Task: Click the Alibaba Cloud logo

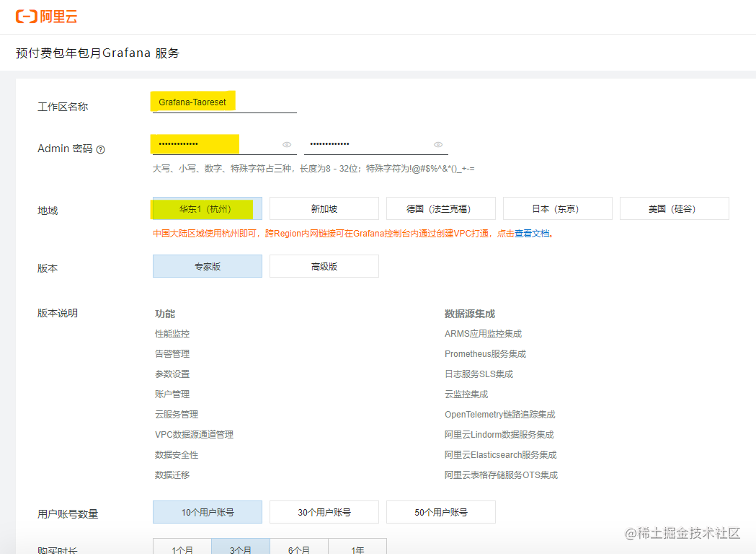Action: pos(46,17)
